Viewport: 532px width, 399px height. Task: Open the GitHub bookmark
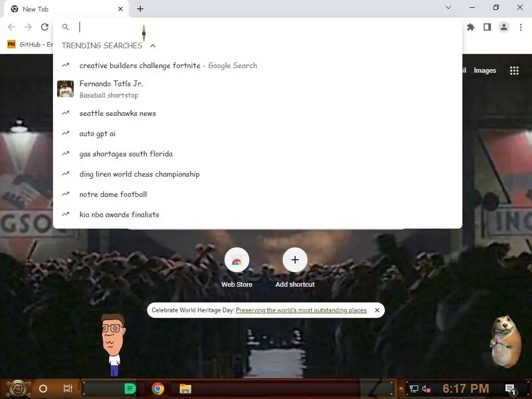tap(30, 45)
